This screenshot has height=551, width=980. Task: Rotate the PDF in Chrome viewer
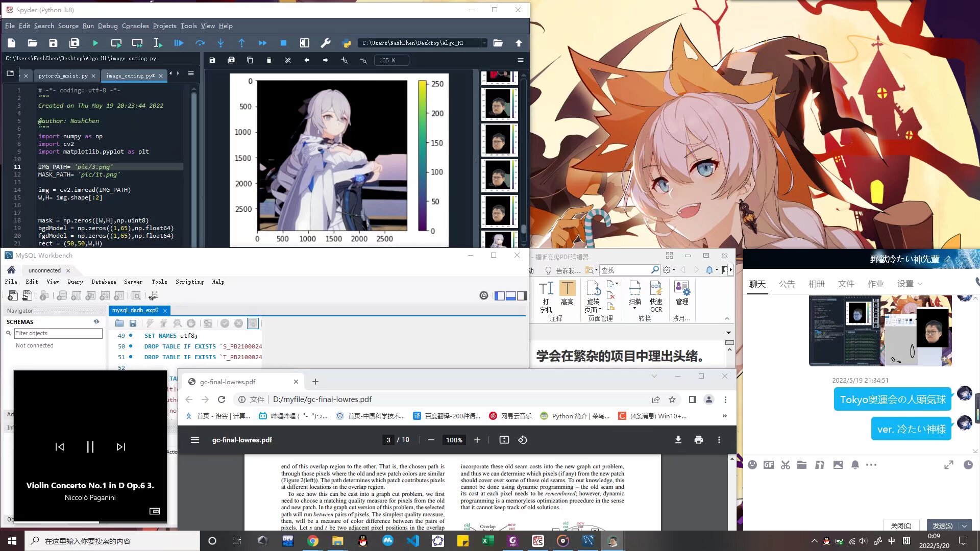(523, 440)
